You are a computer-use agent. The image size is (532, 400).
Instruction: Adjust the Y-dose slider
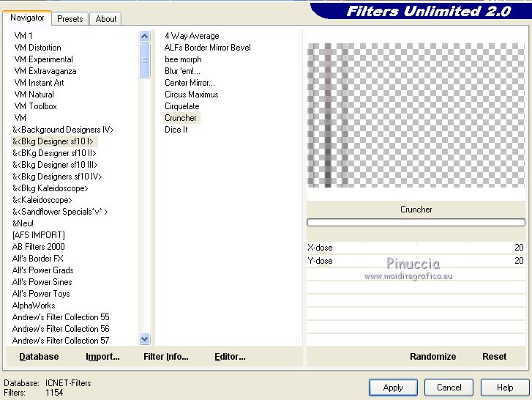pyautogui.click(x=416, y=261)
